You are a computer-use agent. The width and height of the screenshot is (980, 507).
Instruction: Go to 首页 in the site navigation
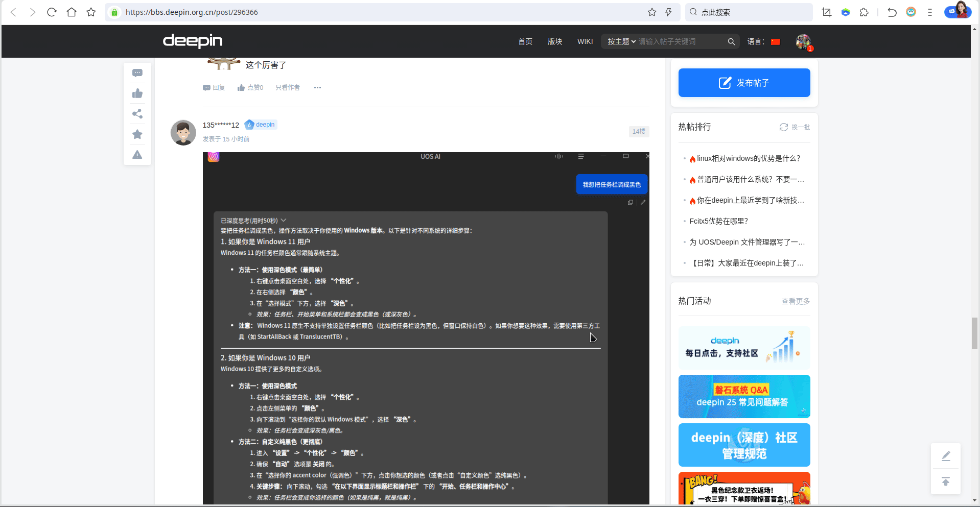pos(525,41)
